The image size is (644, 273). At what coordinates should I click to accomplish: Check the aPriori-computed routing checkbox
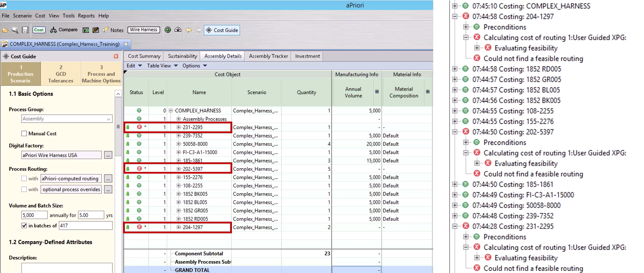[x=24, y=179]
